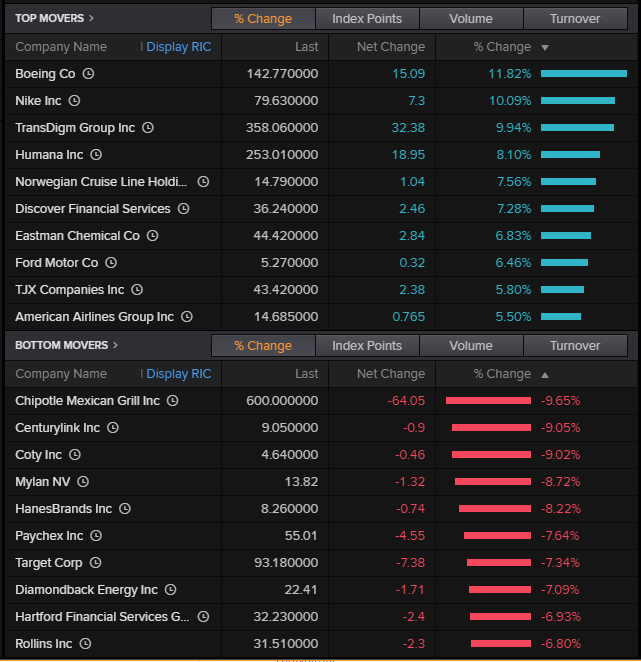Sort Bottom Movers by Last column

click(307, 374)
